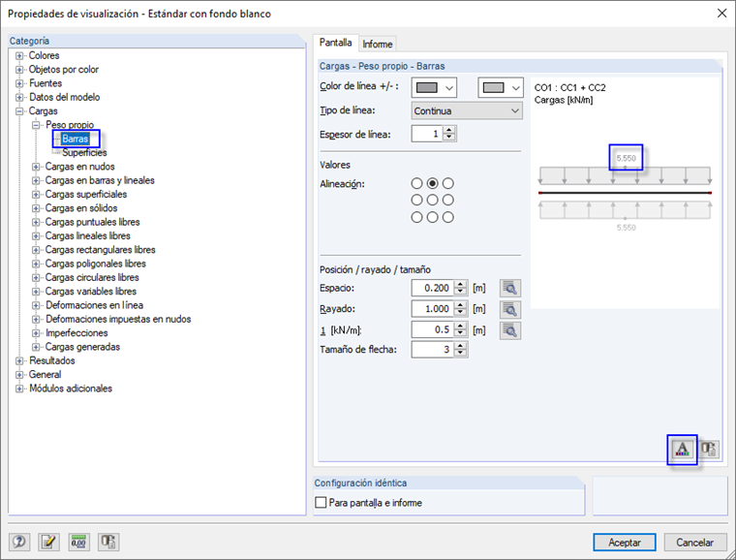Select top-center alignment radio button
Image resolution: width=736 pixels, height=560 pixels.
(x=432, y=183)
